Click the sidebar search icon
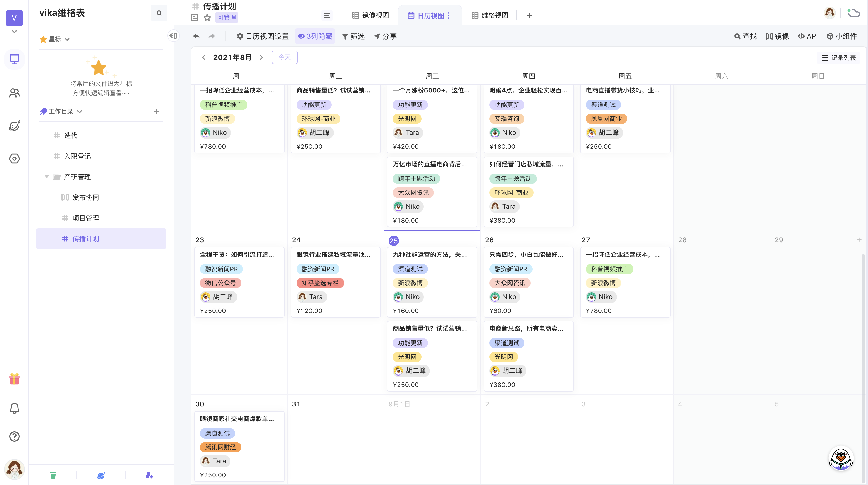The image size is (868, 485). [159, 13]
